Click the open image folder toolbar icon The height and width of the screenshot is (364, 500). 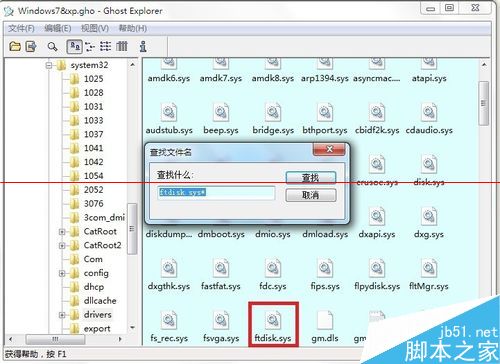click(x=15, y=46)
